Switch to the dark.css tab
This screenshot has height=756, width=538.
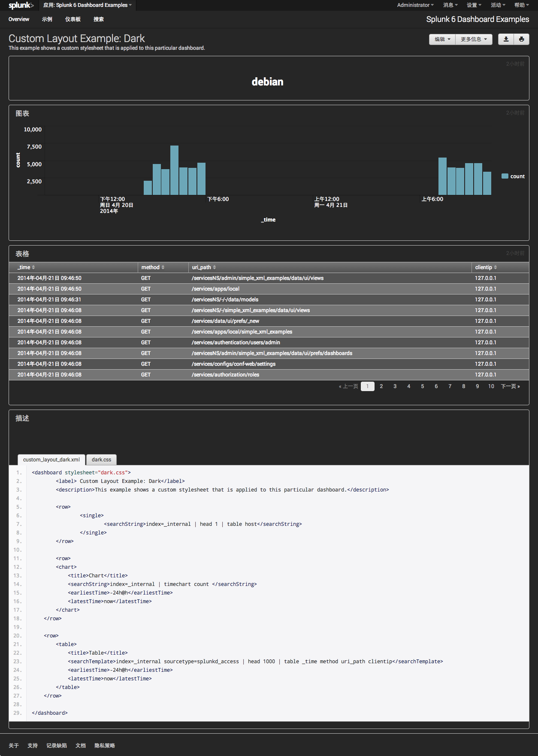pos(101,459)
